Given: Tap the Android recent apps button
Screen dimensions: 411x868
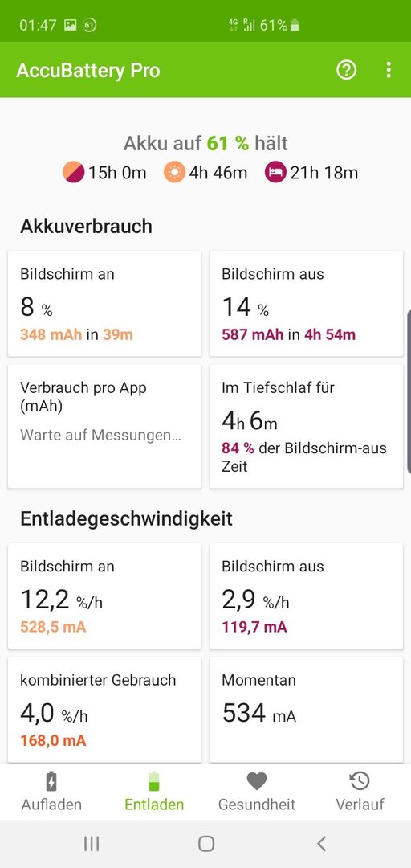Looking at the screenshot, I should [x=92, y=844].
